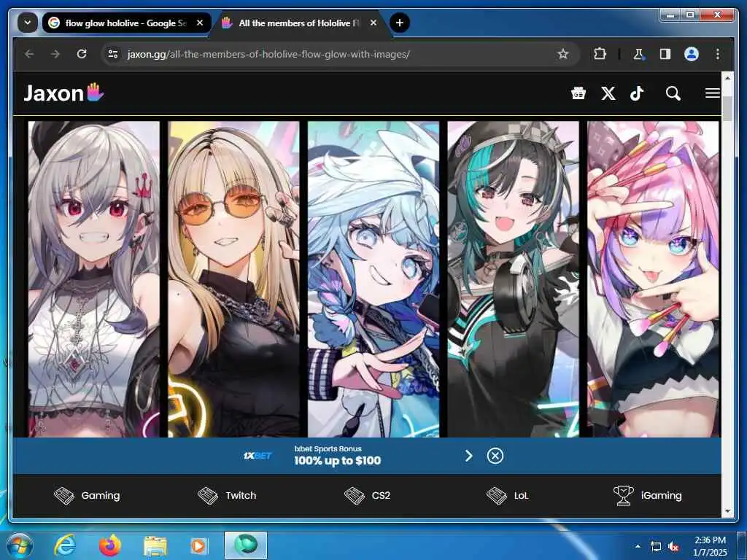Go back to the previous page
The height and width of the screenshot is (560, 747).
tap(29, 54)
